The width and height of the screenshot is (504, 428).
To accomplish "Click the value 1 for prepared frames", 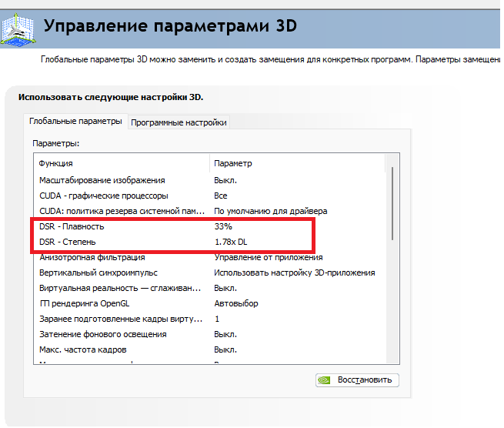I will [x=217, y=319].
